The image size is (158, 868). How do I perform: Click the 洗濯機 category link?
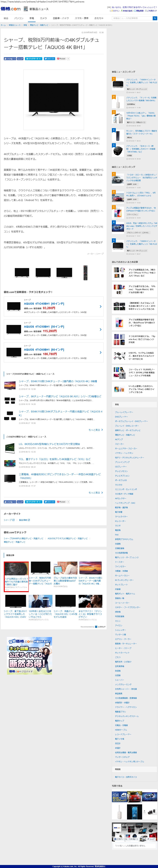point(118,544)
